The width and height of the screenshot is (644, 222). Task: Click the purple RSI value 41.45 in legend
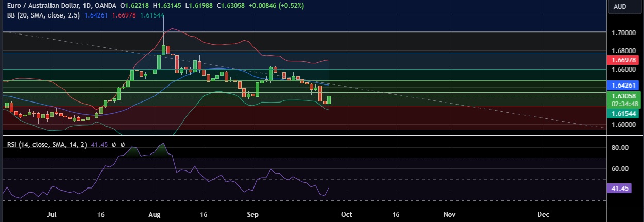point(99,145)
